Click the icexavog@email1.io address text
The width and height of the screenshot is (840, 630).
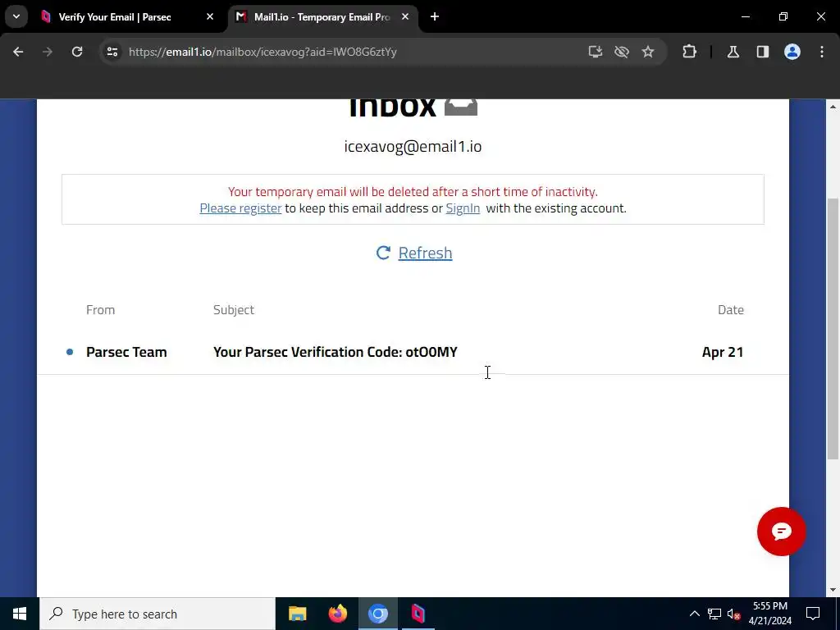413,147
